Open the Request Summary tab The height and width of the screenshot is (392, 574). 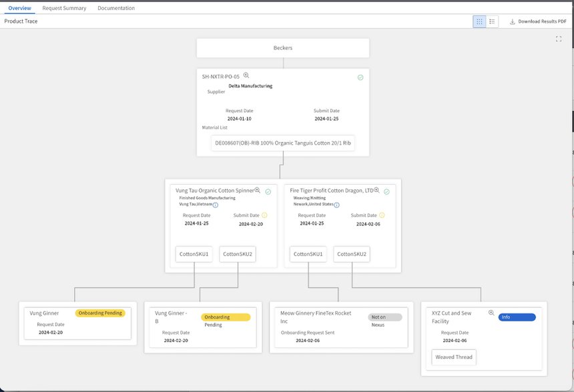(64, 8)
